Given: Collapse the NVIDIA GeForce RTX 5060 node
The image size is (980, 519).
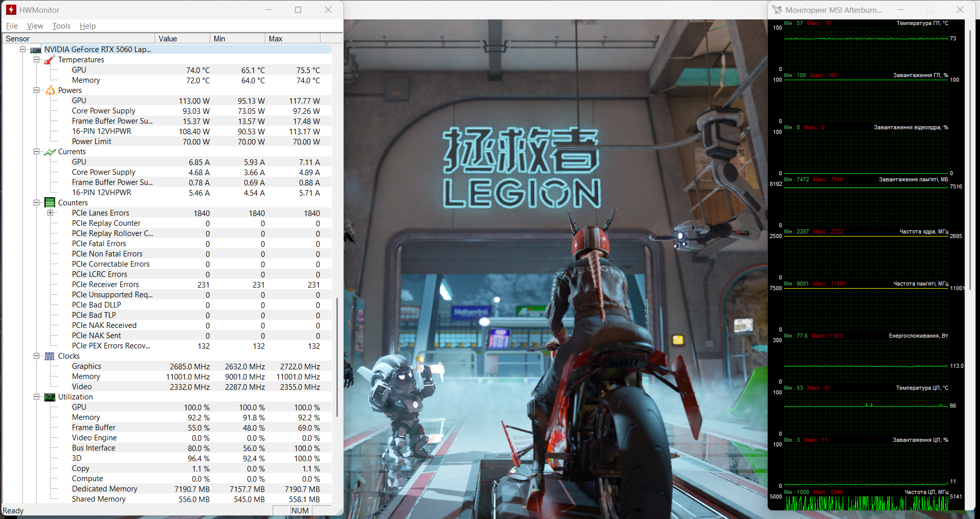Looking at the screenshot, I should [23, 50].
